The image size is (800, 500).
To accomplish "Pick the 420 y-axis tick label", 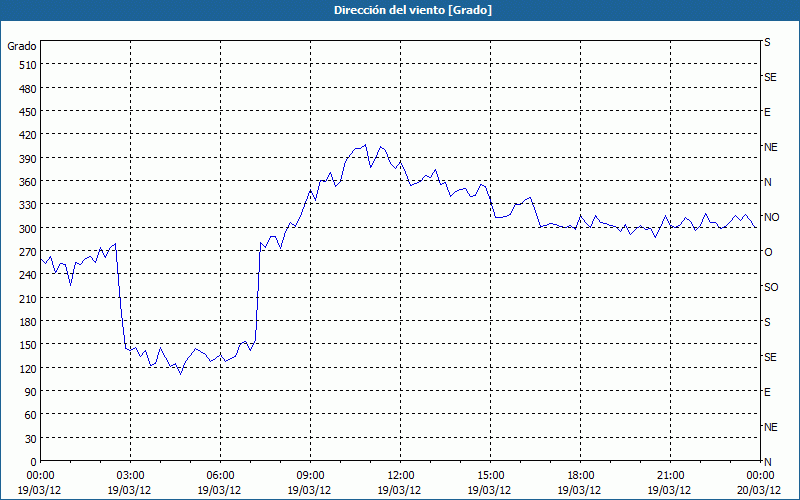I will click(x=29, y=135).
